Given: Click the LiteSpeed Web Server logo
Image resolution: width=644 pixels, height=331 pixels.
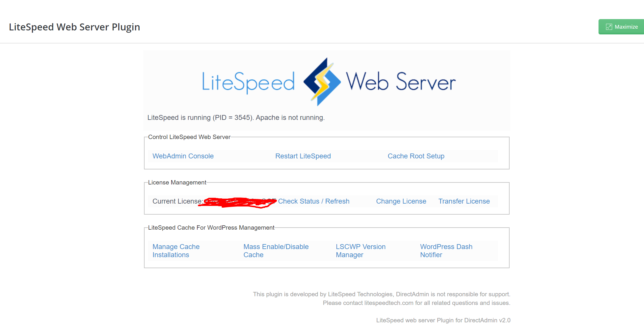Looking at the screenshot, I should click(x=328, y=81).
